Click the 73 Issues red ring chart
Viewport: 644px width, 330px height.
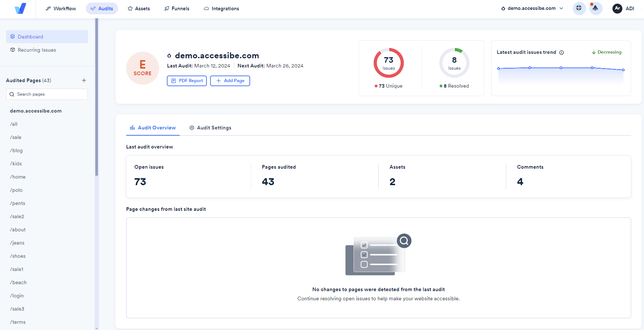389,63
